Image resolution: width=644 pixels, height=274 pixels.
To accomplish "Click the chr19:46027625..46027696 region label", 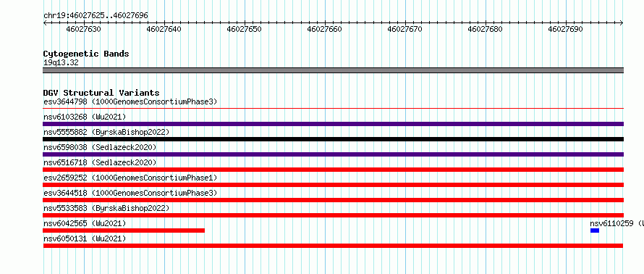I will [x=96, y=16].
